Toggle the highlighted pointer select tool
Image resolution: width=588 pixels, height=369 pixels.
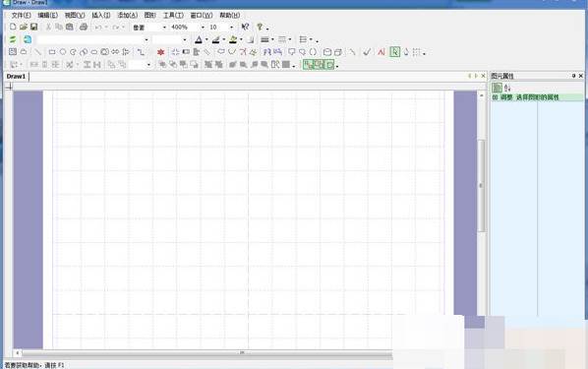pos(394,52)
